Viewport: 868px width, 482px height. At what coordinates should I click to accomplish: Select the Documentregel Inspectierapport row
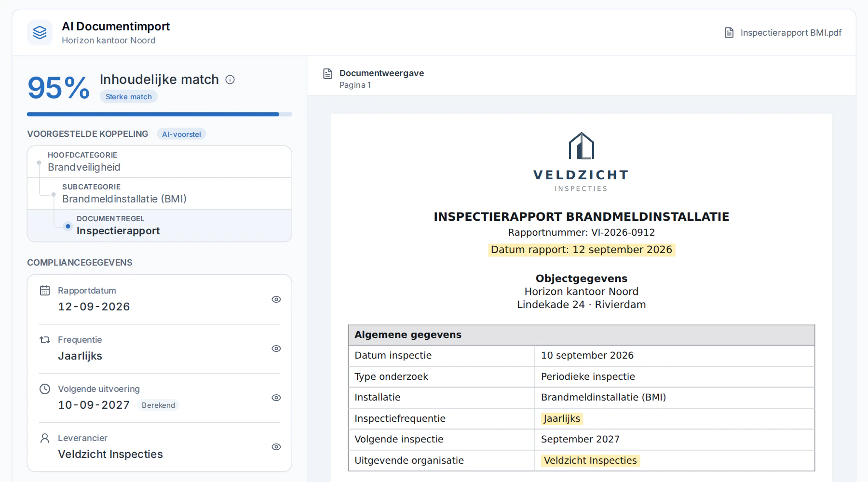pos(160,226)
